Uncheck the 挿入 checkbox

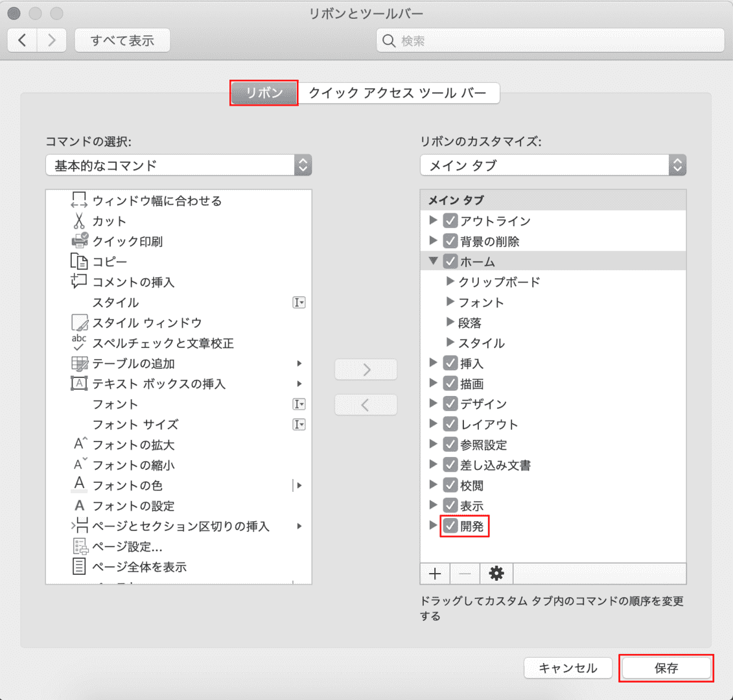(x=450, y=363)
